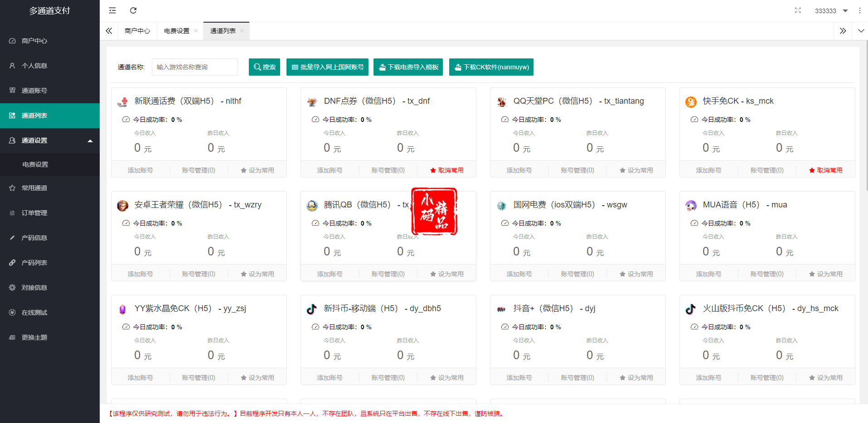Focus the 通道名称 search input

pos(195,67)
